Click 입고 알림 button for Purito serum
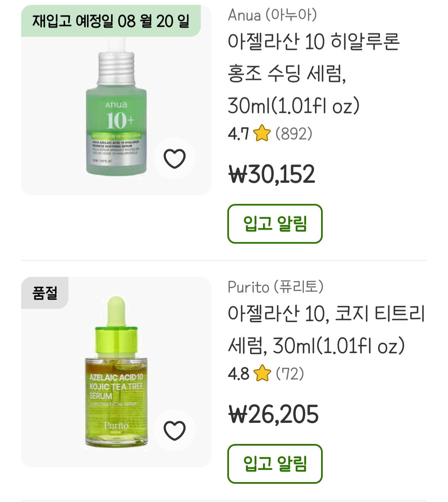The height and width of the screenshot is (502, 448). pos(275,463)
